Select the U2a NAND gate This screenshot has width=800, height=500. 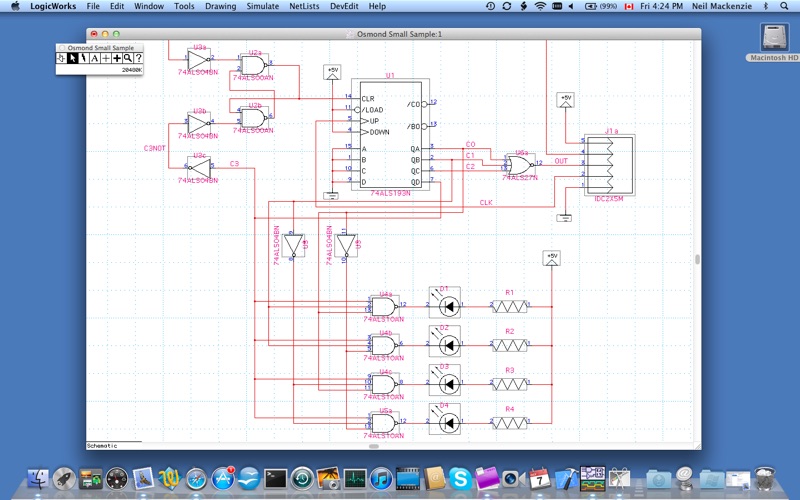tap(254, 66)
